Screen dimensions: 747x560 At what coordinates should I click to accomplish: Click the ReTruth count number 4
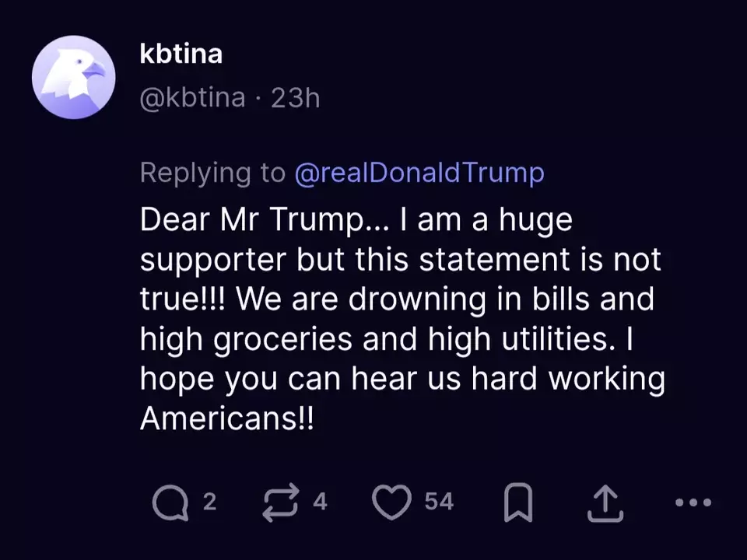click(x=320, y=502)
